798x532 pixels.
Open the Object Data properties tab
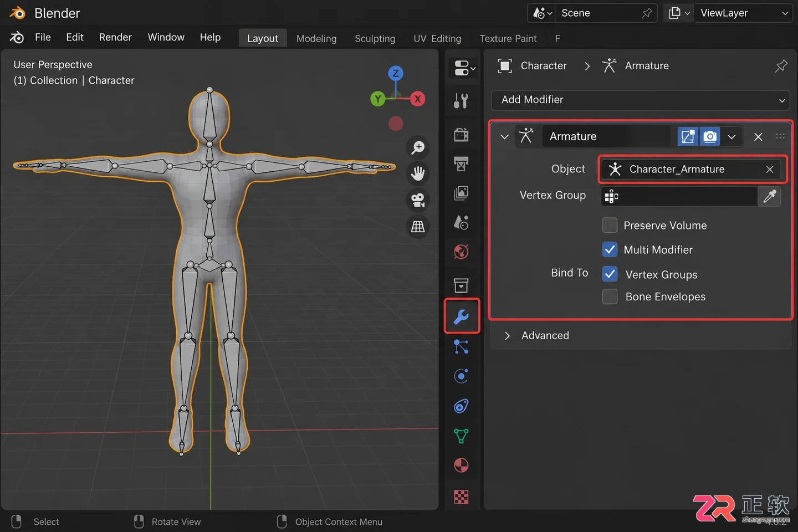[x=461, y=436]
